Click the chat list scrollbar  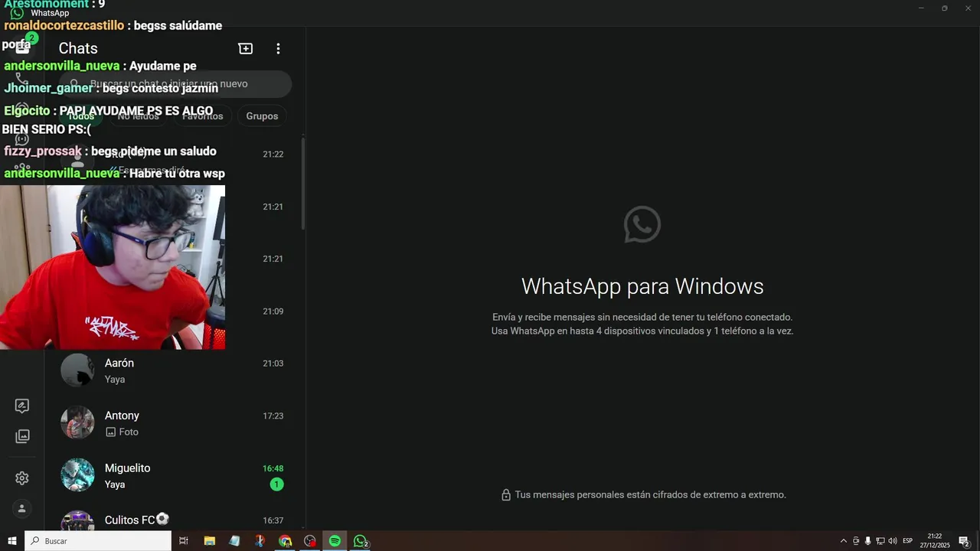tap(303, 184)
